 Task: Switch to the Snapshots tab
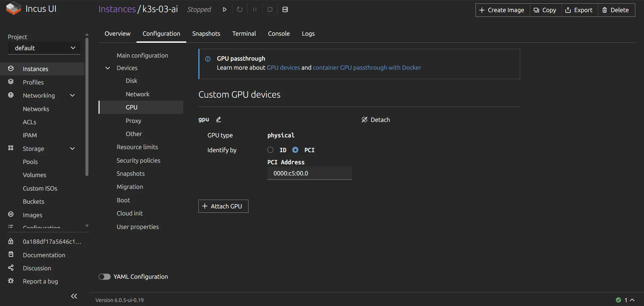pos(206,34)
